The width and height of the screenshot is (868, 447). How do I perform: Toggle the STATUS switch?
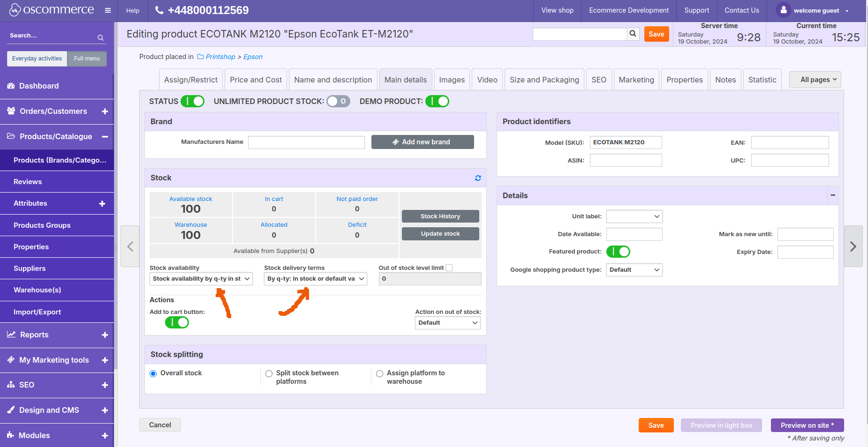[192, 101]
